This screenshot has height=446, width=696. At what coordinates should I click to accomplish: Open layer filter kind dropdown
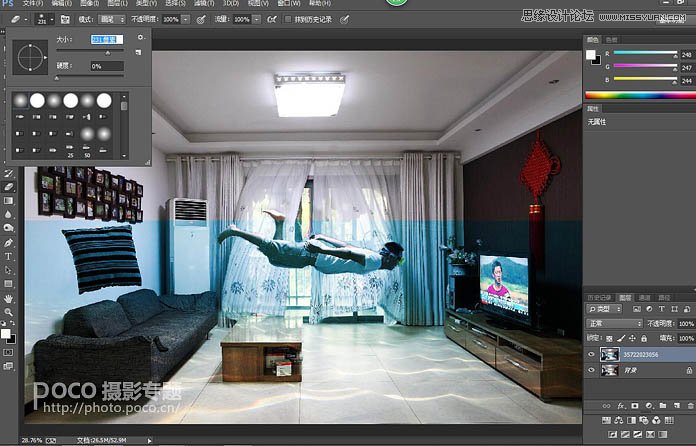coord(604,309)
